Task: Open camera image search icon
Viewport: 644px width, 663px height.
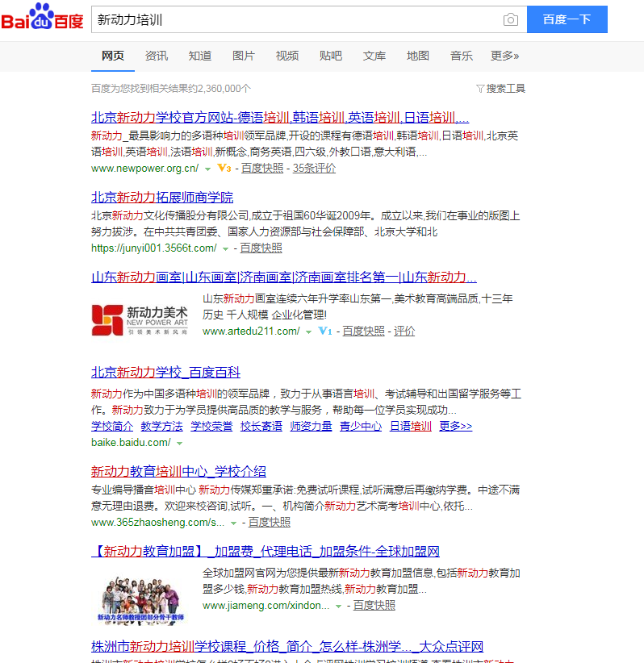Action: (511, 19)
